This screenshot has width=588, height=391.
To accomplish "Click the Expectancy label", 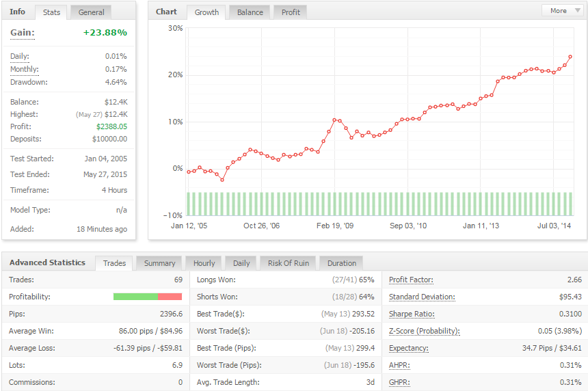I will coord(408,348).
